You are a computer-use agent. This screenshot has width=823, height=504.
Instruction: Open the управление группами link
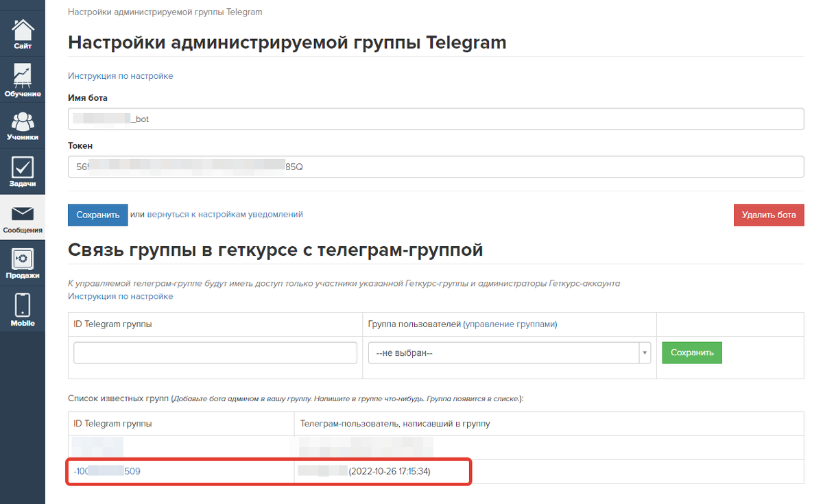tap(510, 324)
